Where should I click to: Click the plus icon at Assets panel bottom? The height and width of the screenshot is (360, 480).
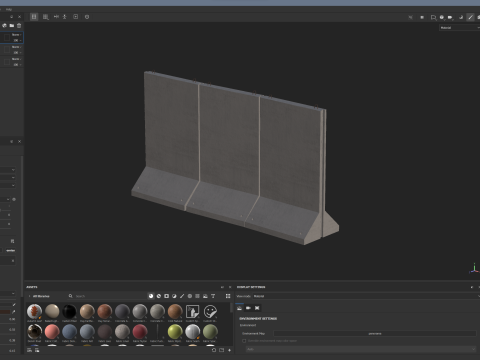coord(229,350)
